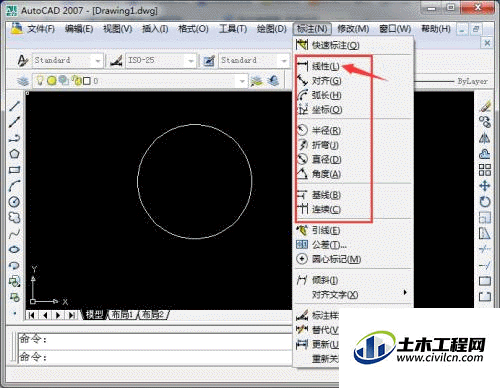The width and height of the screenshot is (500, 388).
Task: Switch to the 布局2 tab
Action: [x=153, y=315]
